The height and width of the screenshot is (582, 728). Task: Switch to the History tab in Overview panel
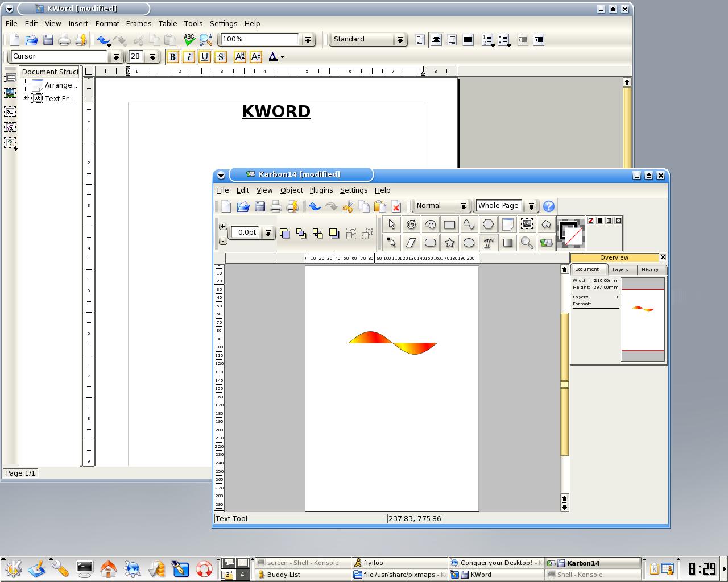tap(650, 269)
